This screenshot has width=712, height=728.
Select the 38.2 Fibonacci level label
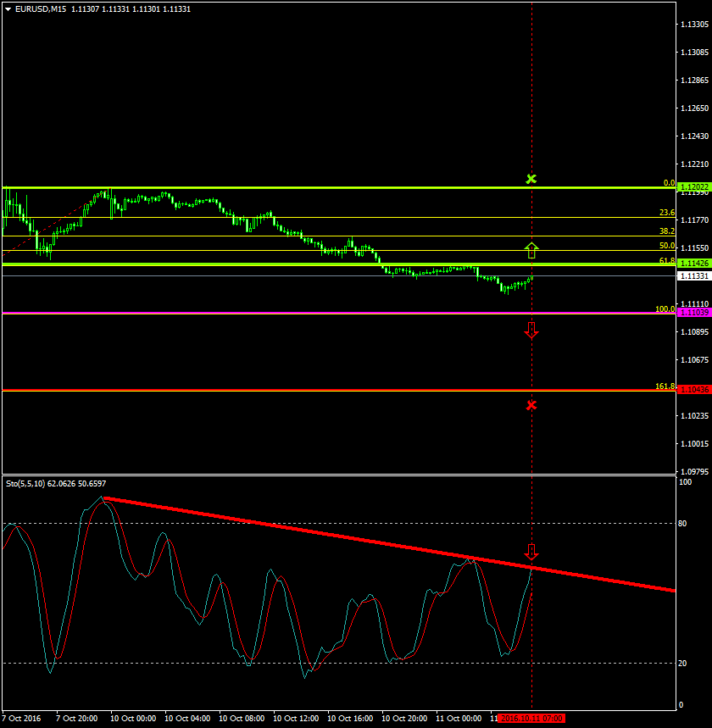coord(666,231)
